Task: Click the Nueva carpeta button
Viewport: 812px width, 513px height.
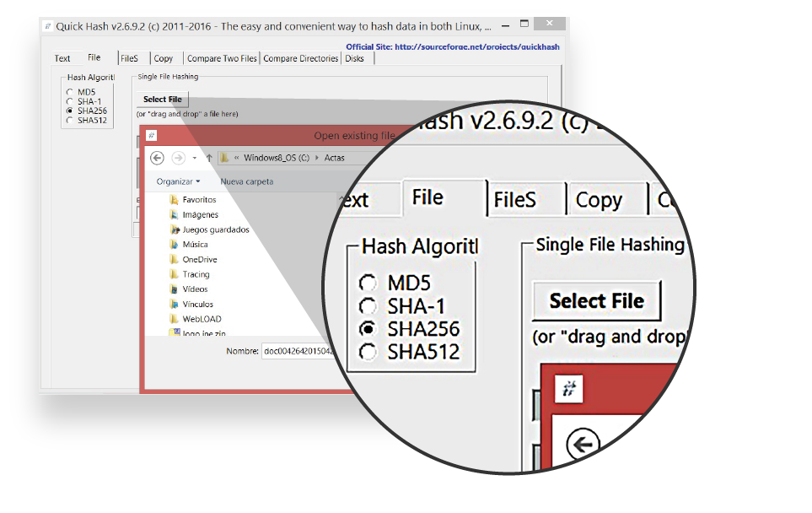Action: (246, 181)
